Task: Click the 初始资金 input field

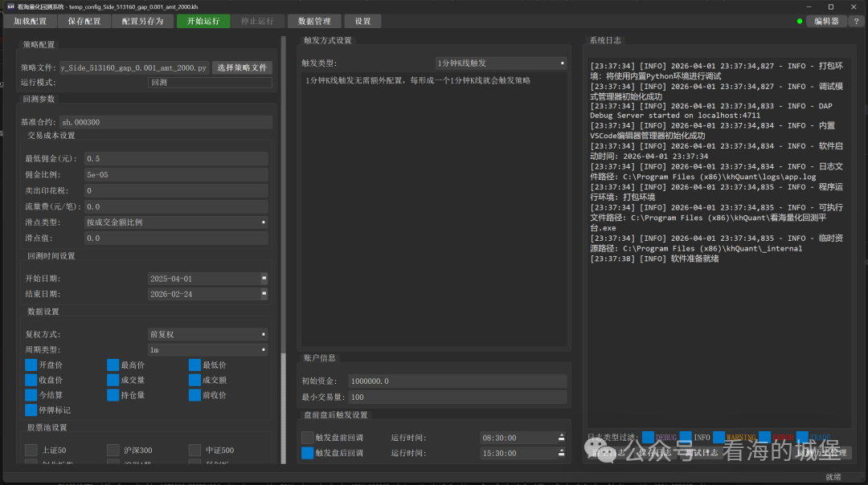Action: point(457,381)
